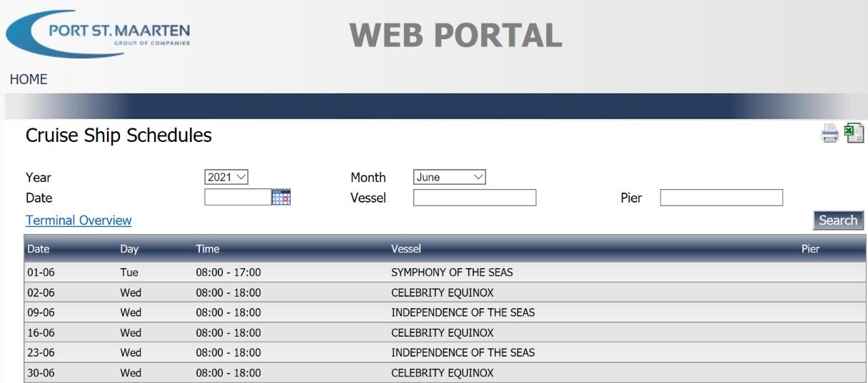Select the Pier column header
The image size is (868, 383).
(x=811, y=249)
